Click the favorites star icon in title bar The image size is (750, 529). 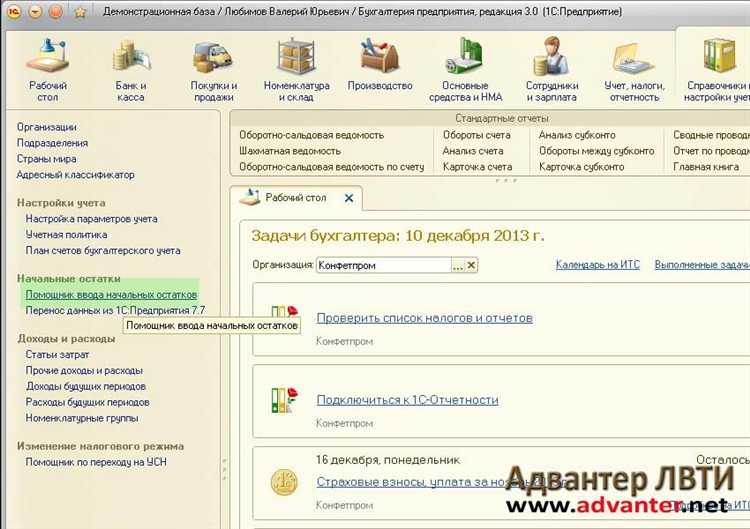click(80, 12)
